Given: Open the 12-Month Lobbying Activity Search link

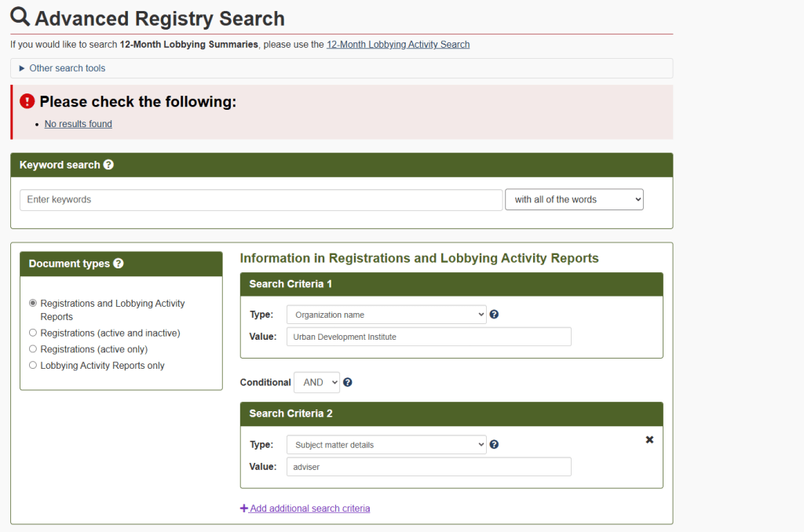Looking at the screenshot, I should (398, 45).
